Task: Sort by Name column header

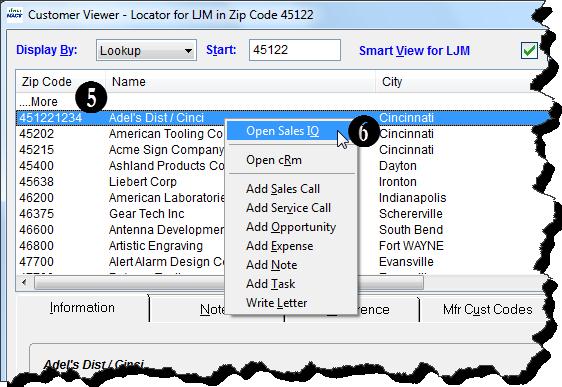Action: (240, 82)
